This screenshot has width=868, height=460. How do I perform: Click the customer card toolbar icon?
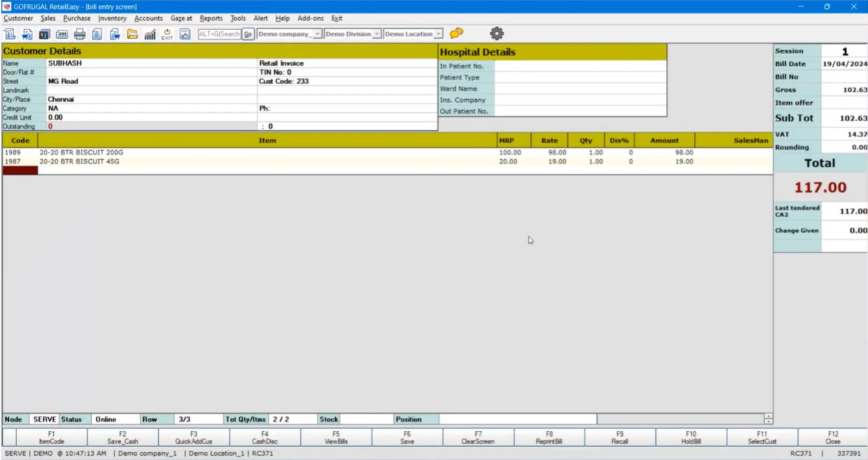tap(44, 34)
